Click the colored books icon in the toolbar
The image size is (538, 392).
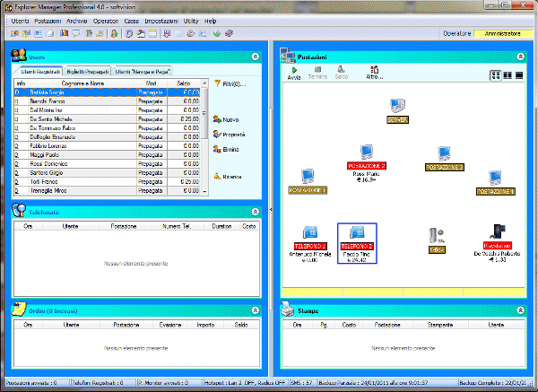pos(65,34)
